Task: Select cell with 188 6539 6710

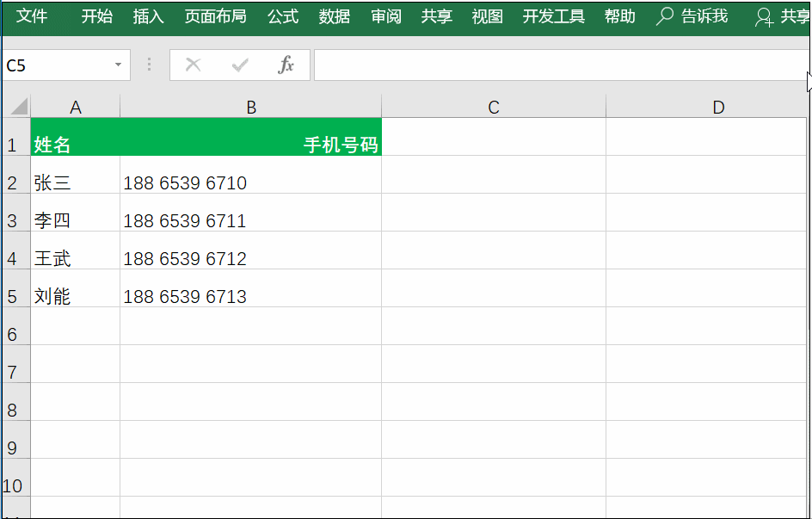Action: 251,175
